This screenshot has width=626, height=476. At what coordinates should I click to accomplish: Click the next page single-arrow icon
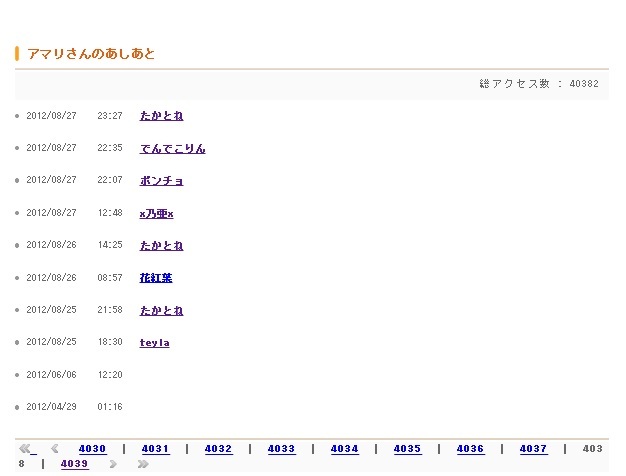tap(113, 464)
